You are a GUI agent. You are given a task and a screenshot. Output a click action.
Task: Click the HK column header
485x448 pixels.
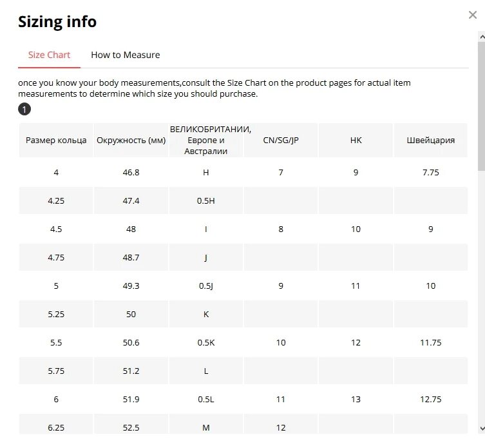pos(356,140)
